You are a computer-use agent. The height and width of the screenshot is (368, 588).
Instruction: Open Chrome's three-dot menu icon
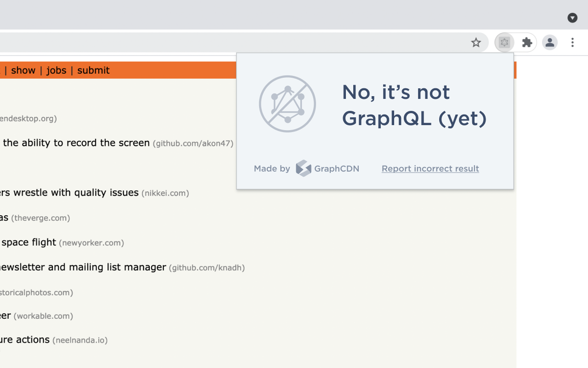point(572,42)
